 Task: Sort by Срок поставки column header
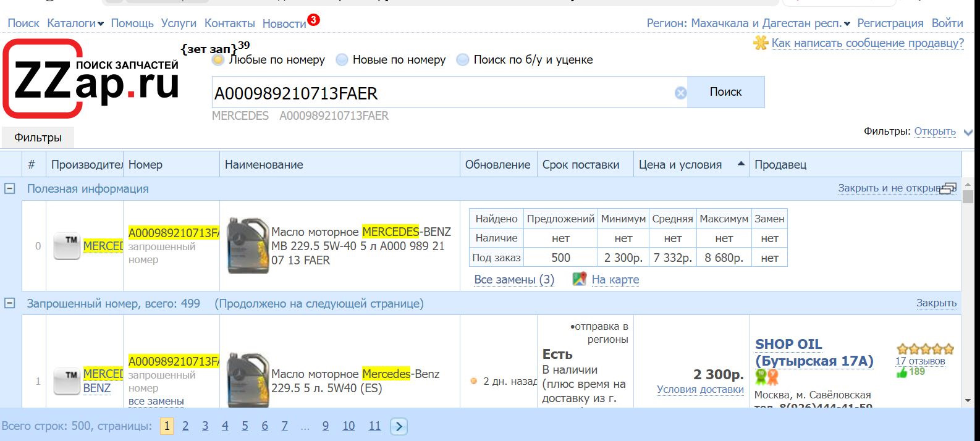585,165
